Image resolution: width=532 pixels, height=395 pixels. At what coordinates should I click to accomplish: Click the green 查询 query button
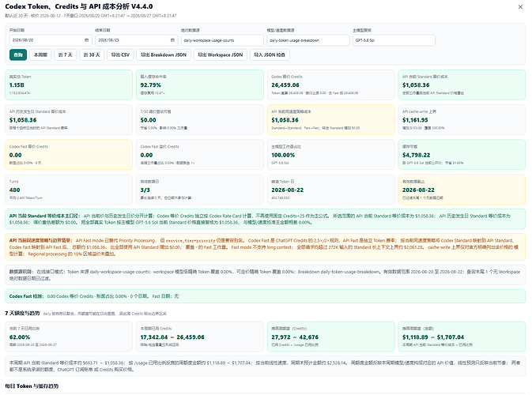[18, 55]
